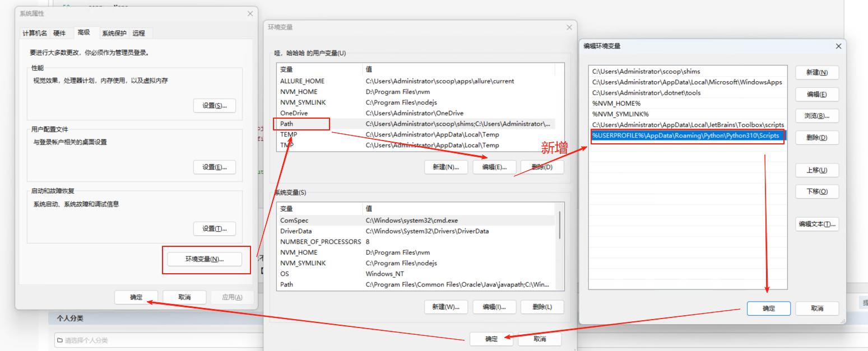Select ComSpec system variable row

416,221
